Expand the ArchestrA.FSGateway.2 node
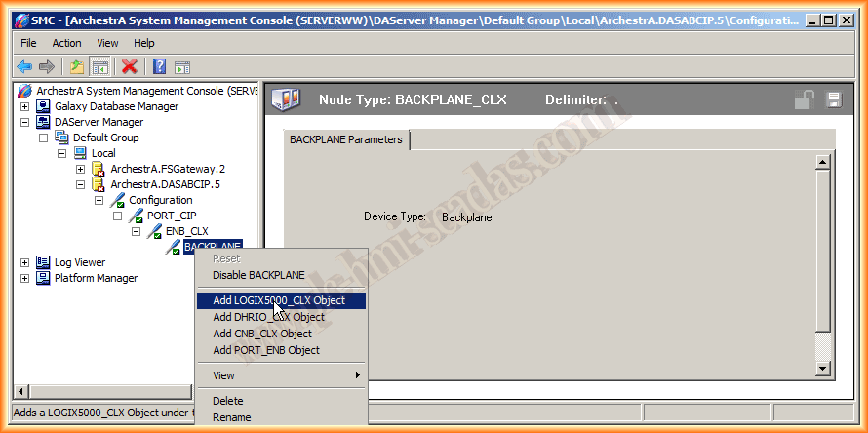This screenshot has width=868, height=433. [81, 169]
